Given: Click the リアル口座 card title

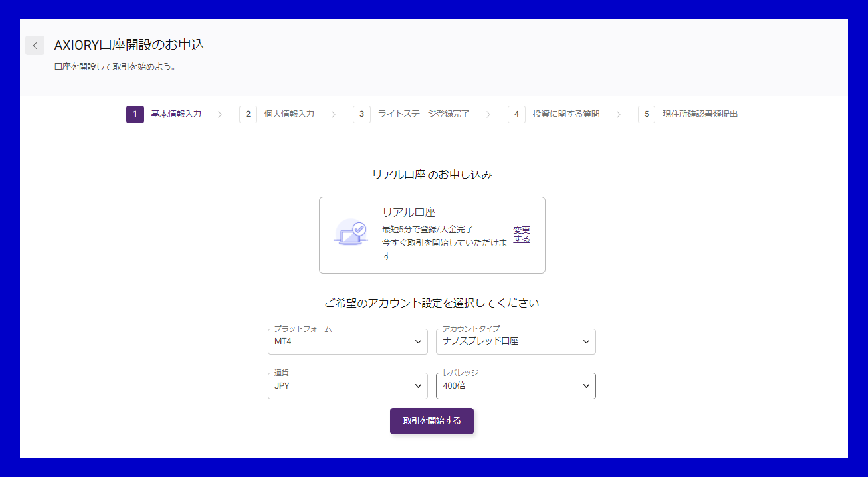Looking at the screenshot, I should (x=409, y=212).
